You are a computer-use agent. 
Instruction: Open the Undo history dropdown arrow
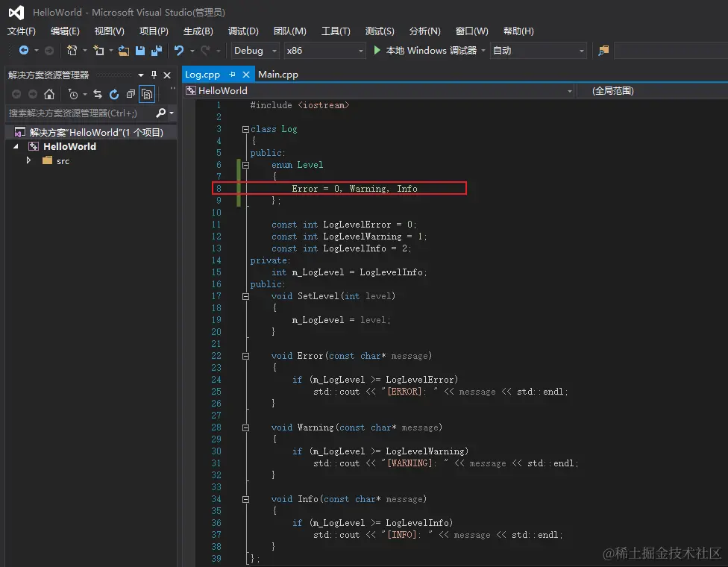[x=192, y=50]
